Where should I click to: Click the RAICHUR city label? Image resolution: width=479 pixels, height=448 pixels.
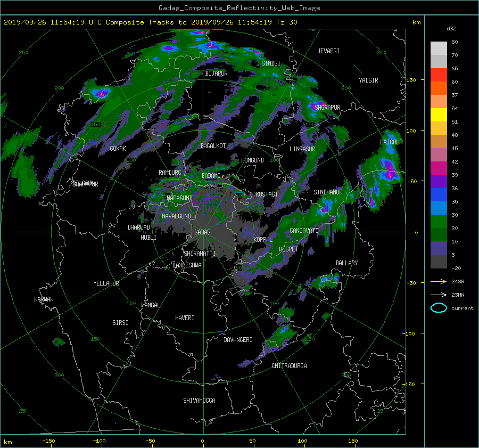[x=391, y=142]
